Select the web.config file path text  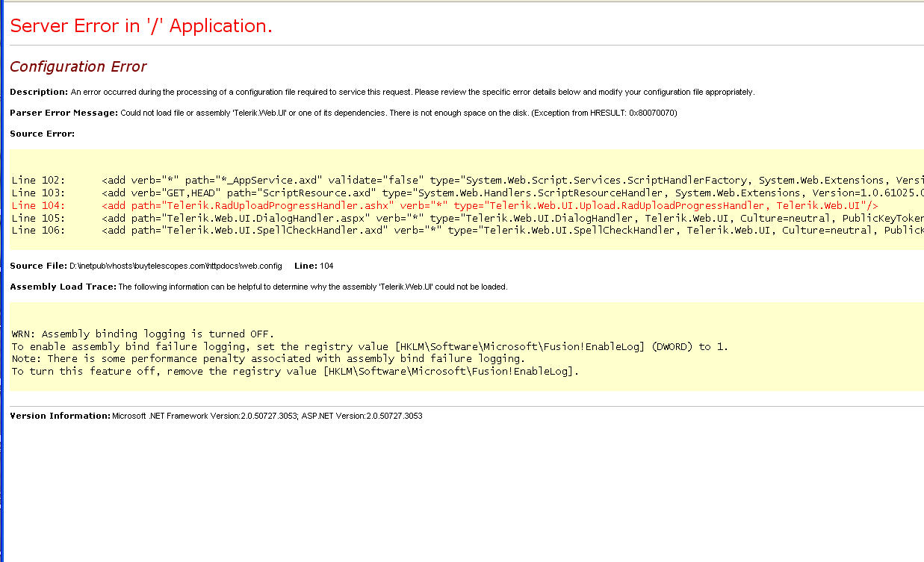point(176,266)
